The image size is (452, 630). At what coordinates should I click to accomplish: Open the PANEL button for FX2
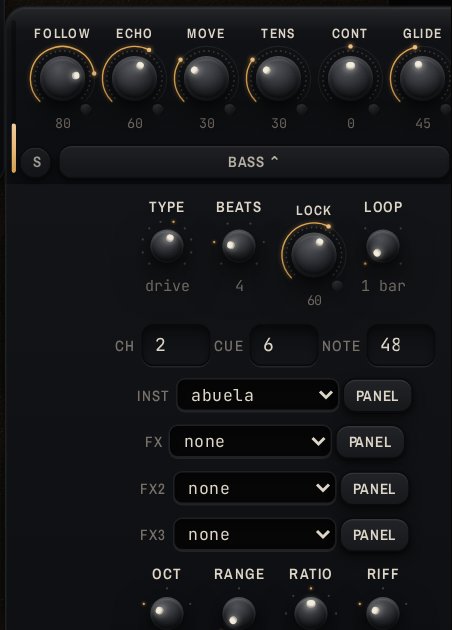click(374, 489)
